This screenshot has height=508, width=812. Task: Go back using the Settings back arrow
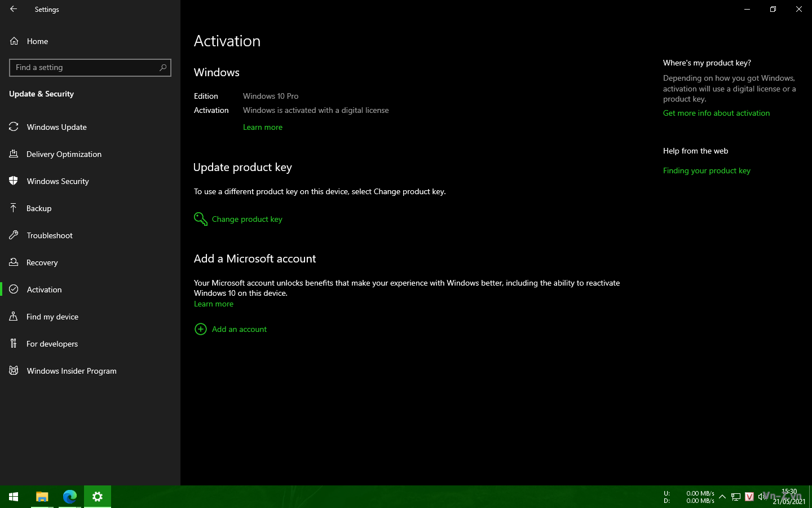tap(14, 9)
